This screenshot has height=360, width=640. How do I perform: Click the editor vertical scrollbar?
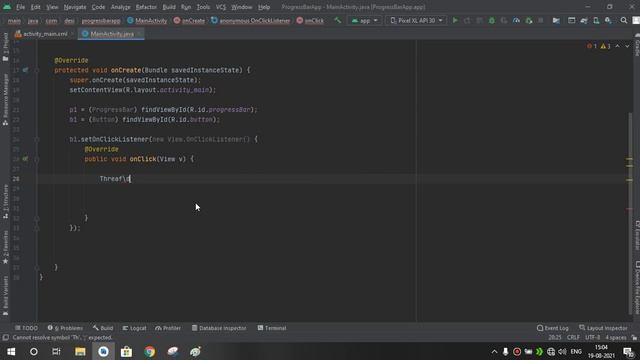click(x=630, y=212)
